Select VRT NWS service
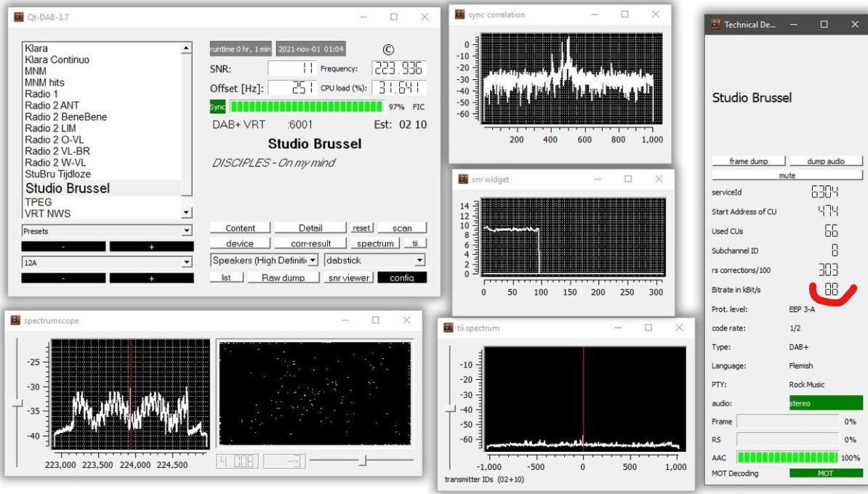 tap(47, 214)
